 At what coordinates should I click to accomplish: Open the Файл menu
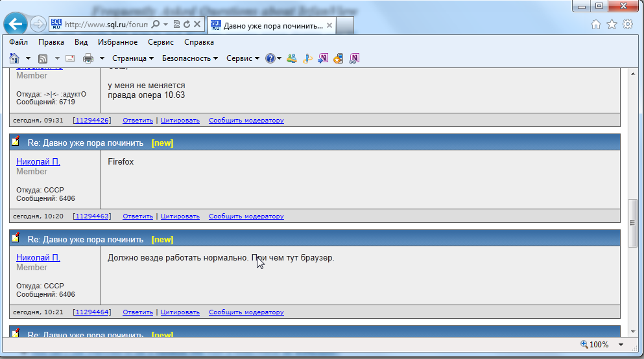tap(19, 42)
